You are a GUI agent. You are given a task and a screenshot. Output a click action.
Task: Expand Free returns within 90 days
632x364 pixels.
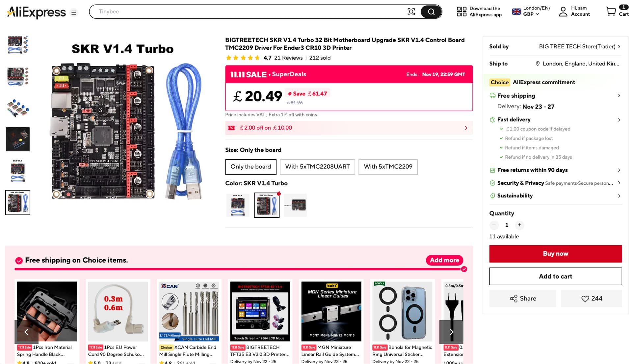coord(556,170)
